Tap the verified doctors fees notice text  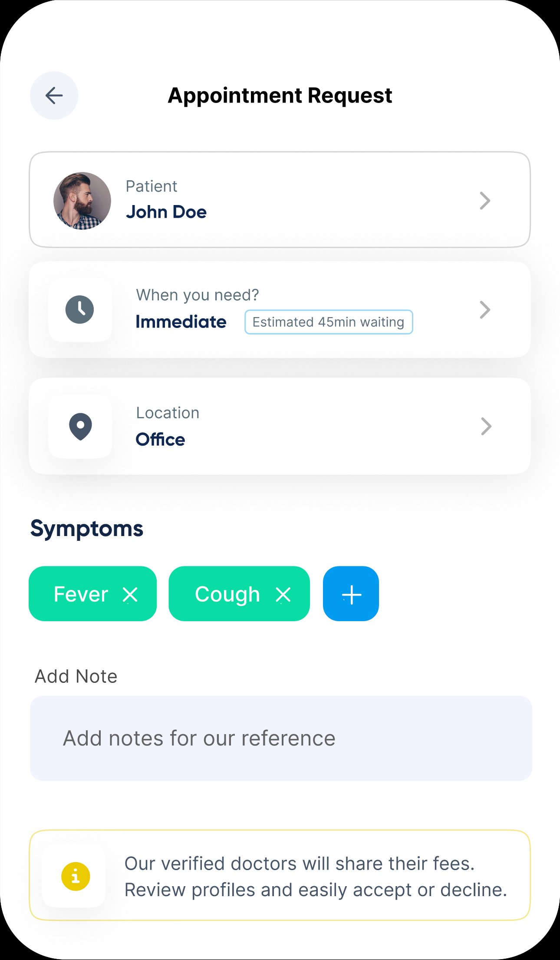pos(316,877)
